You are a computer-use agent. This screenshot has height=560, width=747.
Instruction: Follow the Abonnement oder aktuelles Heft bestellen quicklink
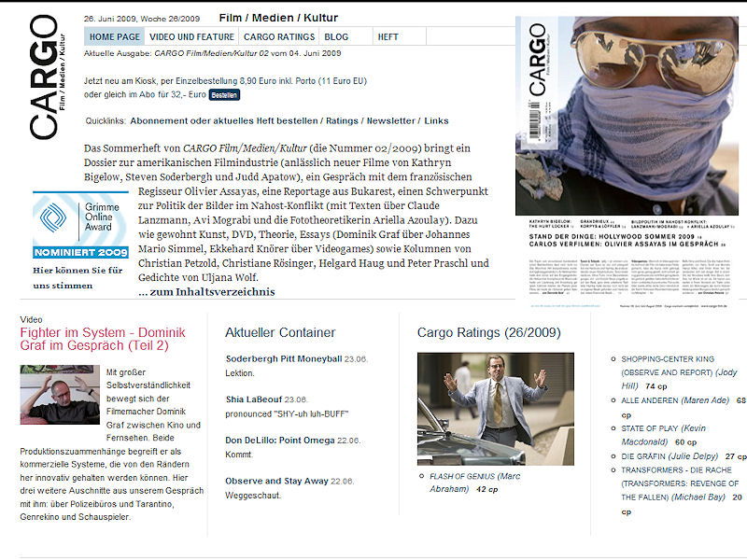224,121
